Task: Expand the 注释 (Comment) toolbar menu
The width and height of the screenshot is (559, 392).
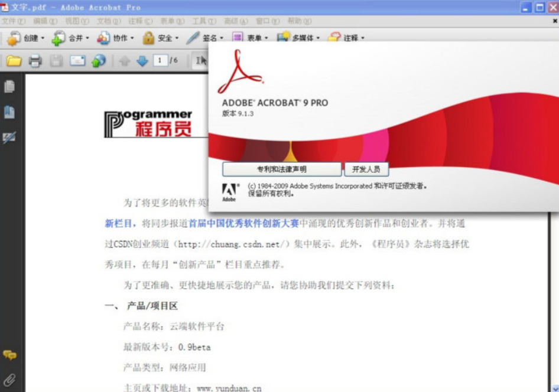Action: [x=346, y=38]
